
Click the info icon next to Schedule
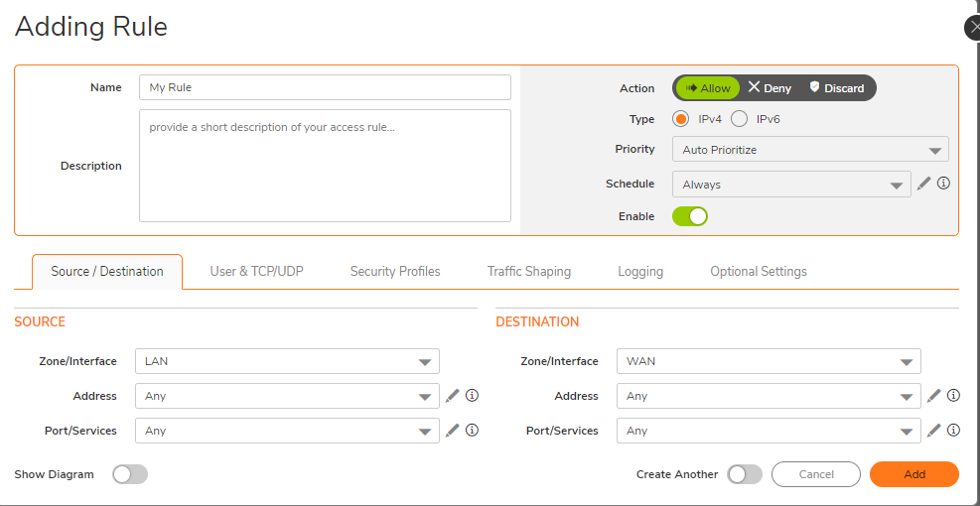943,184
